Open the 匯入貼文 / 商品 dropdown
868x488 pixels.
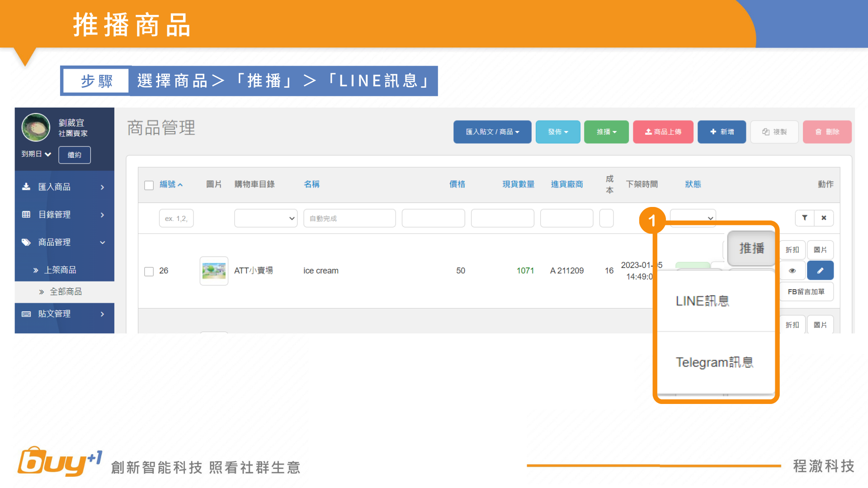click(x=492, y=132)
